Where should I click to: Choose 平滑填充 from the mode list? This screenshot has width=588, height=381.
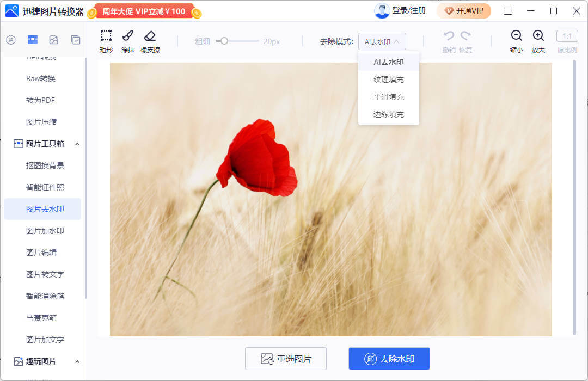click(x=389, y=97)
